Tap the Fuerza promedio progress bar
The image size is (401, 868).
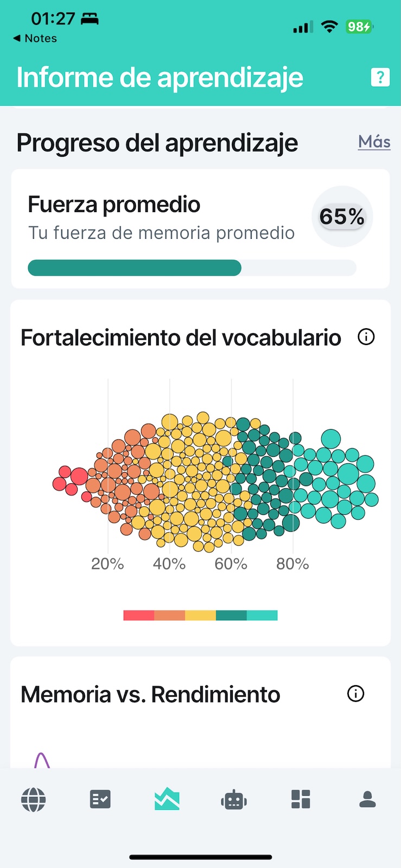point(192,268)
